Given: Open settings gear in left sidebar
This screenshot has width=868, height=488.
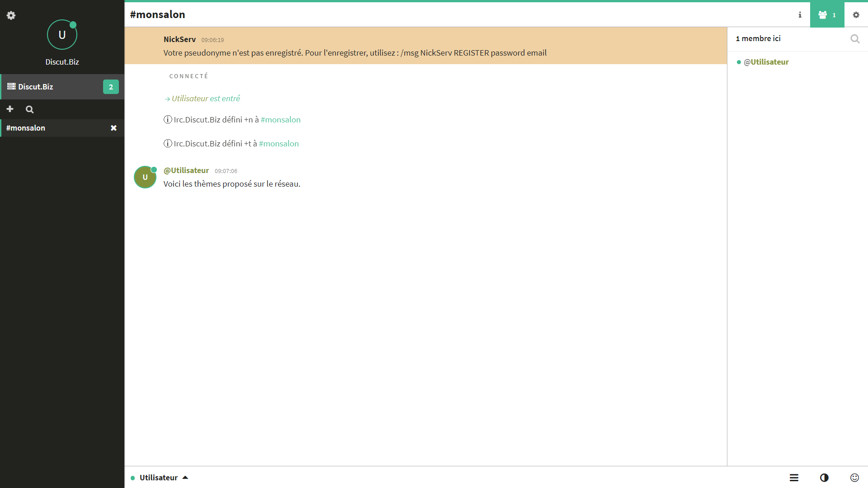Looking at the screenshot, I should 11,15.
